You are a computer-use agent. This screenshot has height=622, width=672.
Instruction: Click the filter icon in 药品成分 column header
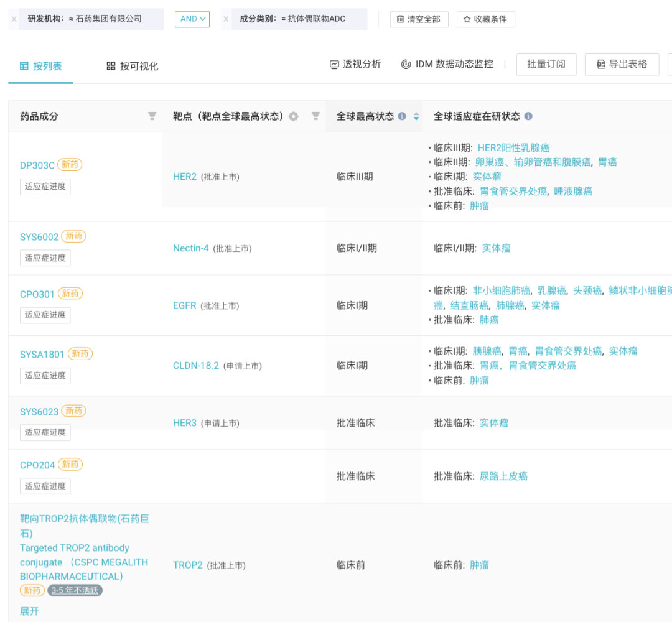click(x=152, y=116)
